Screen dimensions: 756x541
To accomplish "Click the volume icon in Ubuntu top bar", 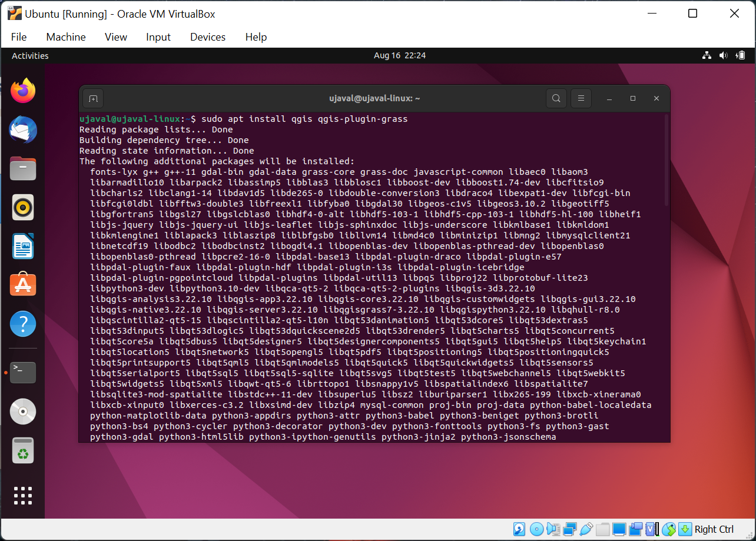I will [724, 55].
